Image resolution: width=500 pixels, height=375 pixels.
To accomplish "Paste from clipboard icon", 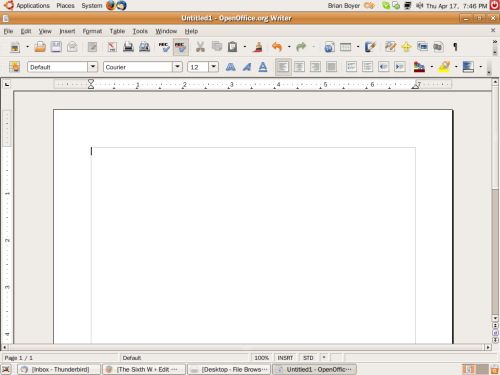I will coord(233,47).
